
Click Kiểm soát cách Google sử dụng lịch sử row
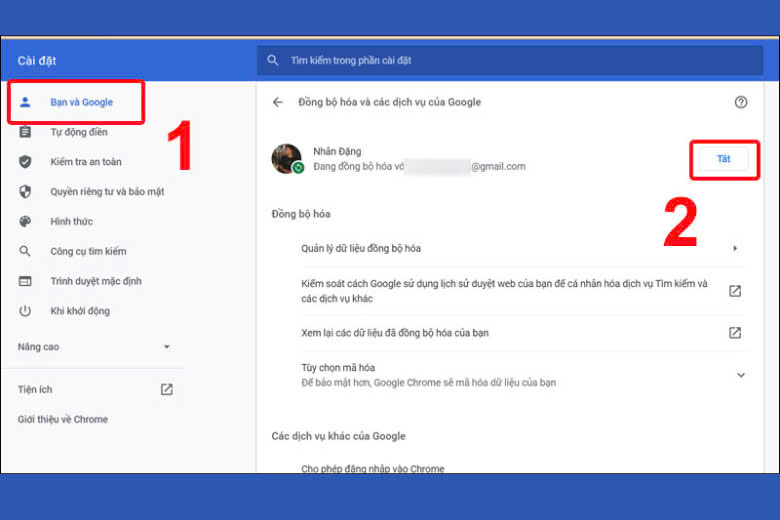pos(521,291)
